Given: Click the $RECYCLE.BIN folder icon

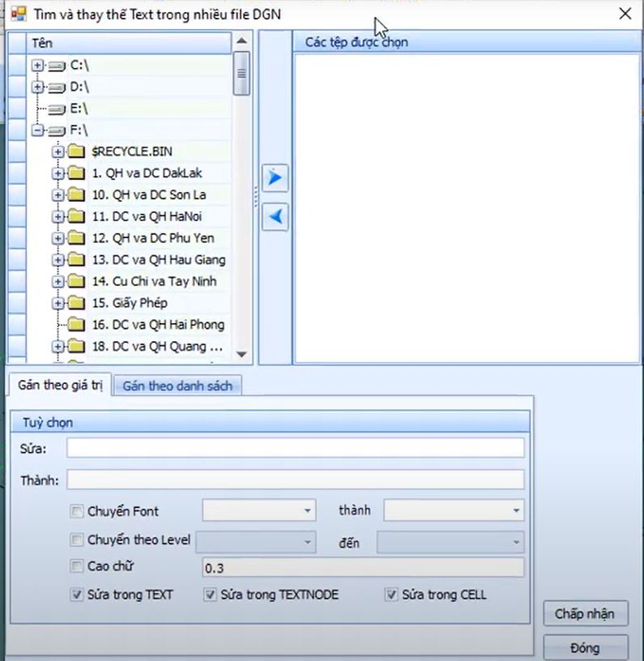Looking at the screenshot, I should pos(76,151).
